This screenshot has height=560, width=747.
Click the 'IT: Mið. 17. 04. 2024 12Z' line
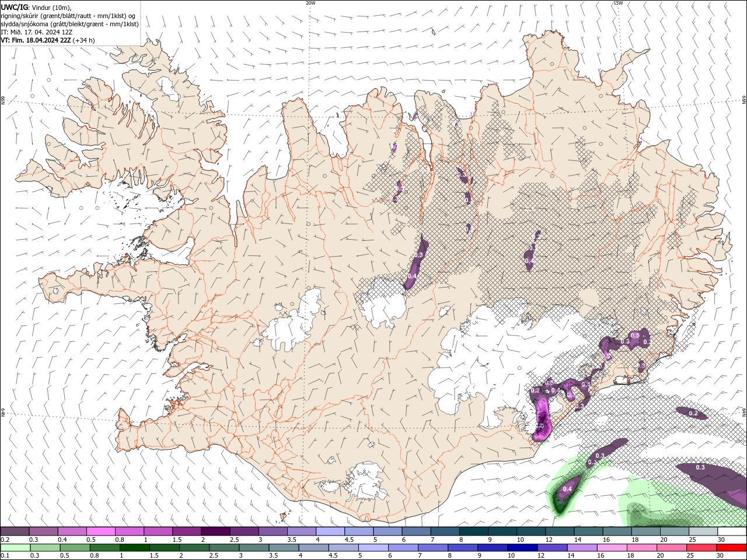38,32
